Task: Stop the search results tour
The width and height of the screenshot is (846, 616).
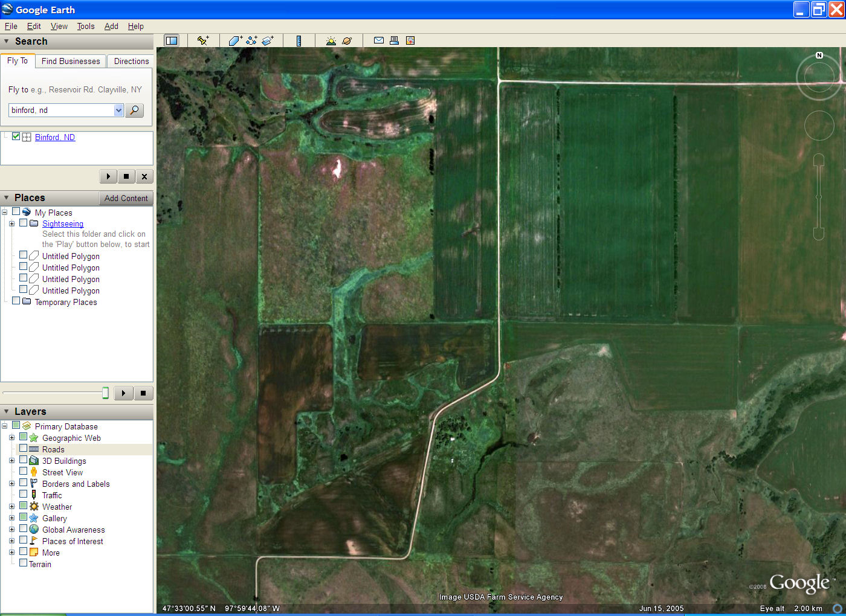Action: 126,176
